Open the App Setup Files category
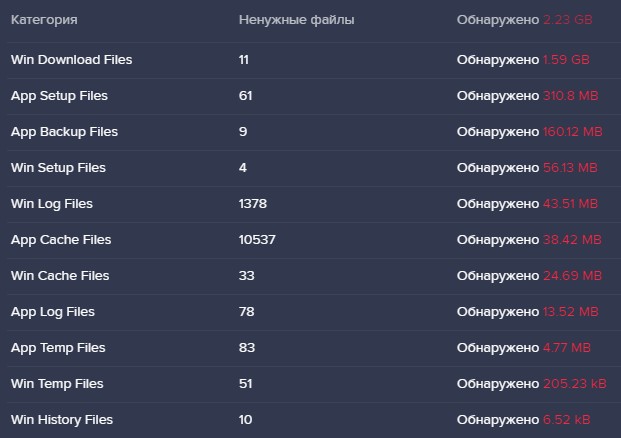The height and width of the screenshot is (438, 621). (59, 96)
